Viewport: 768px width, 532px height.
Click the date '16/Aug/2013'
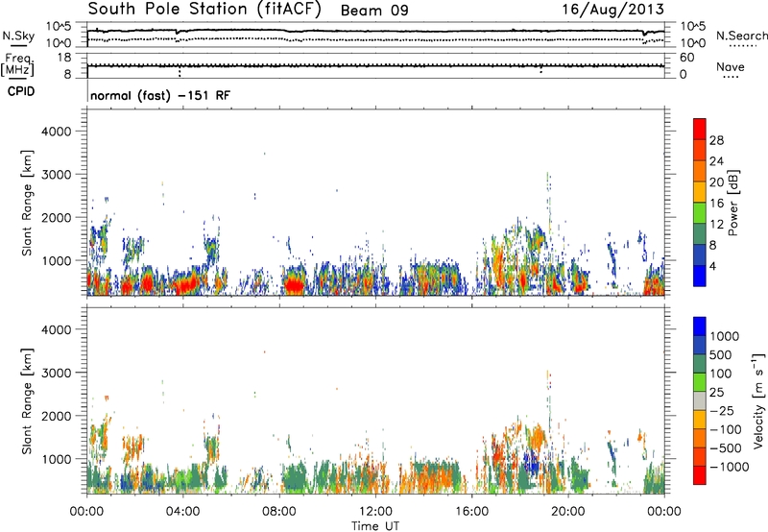[x=612, y=10]
